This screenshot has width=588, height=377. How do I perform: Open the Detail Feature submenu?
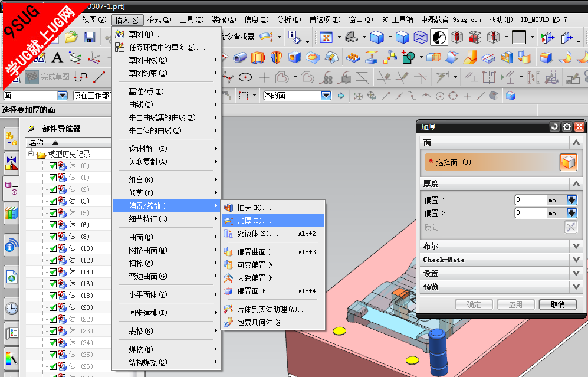[x=167, y=219]
